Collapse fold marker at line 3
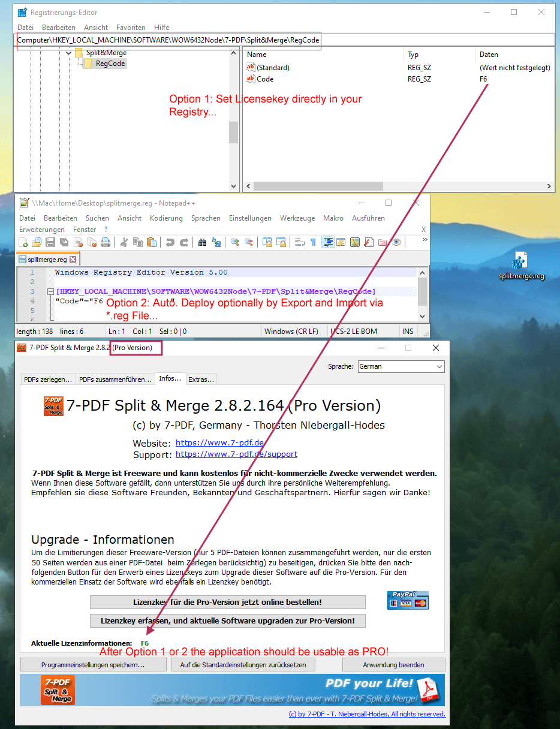Screen dimensions: 560x729 tap(50, 291)
